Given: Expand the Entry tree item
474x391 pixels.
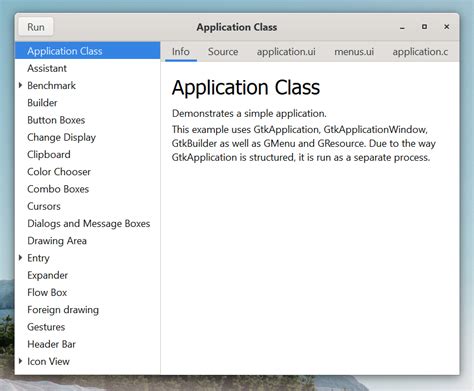Looking at the screenshot, I should click(x=20, y=258).
